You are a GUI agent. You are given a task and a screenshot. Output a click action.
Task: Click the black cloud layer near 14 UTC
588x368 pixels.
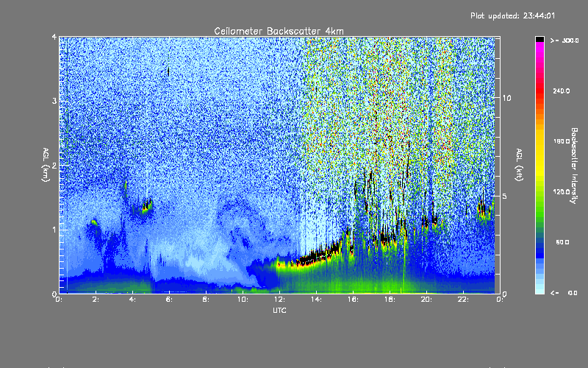click(x=319, y=256)
